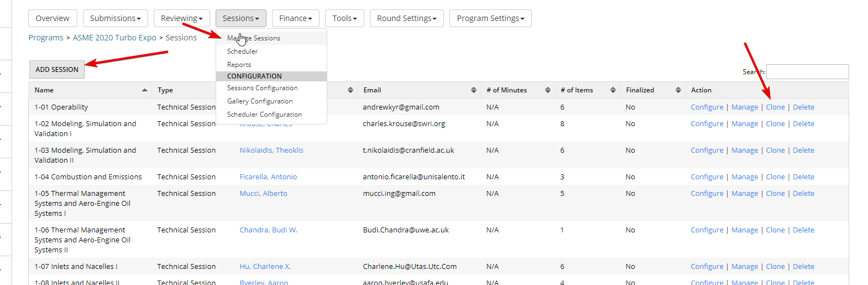This screenshot has height=285, width=868.
Task: Select Manage Sessions from Sessions menu
Action: 254,38
